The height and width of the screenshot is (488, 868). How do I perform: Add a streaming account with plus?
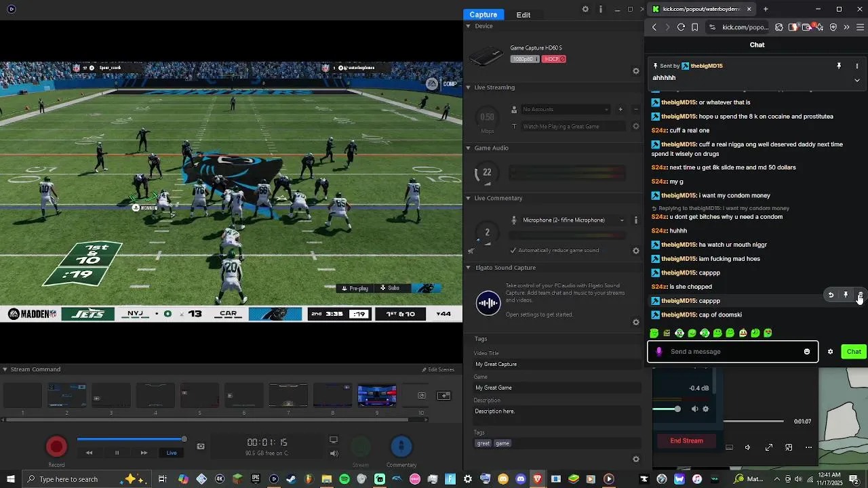pos(620,109)
